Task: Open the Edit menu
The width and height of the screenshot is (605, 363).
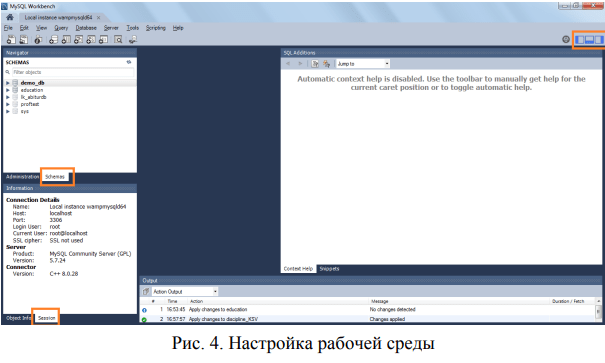Action: [x=24, y=28]
